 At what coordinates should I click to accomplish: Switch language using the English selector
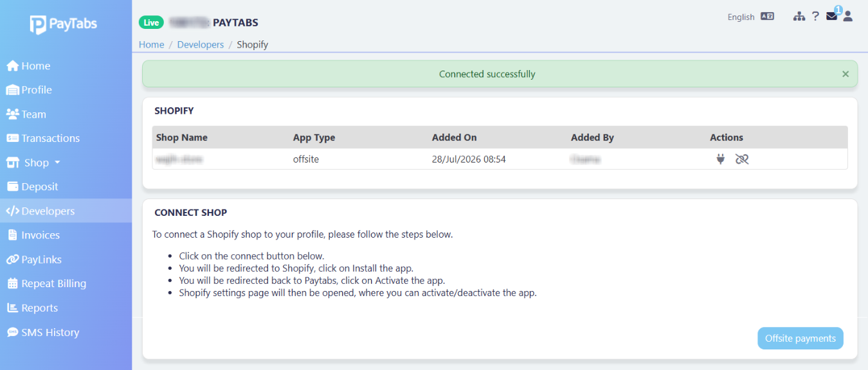pos(741,17)
